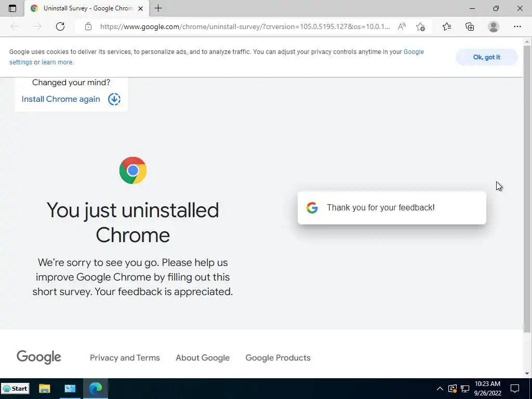Click the address bar URL
Image resolution: width=532 pixels, height=399 pixels.
(245, 26)
